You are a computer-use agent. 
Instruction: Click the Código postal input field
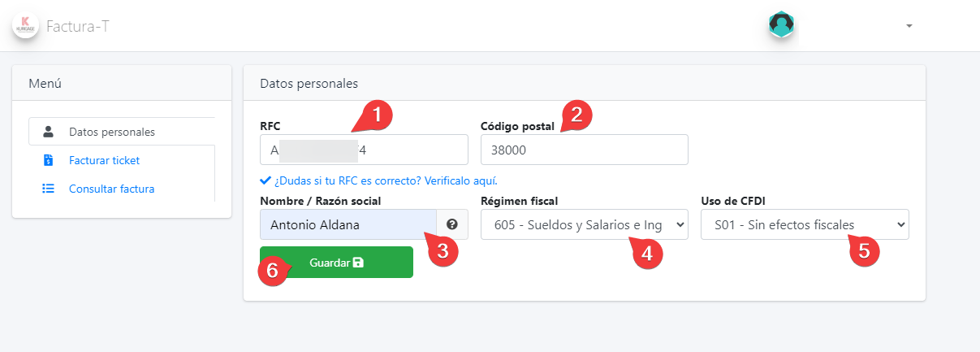tap(584, 150)
